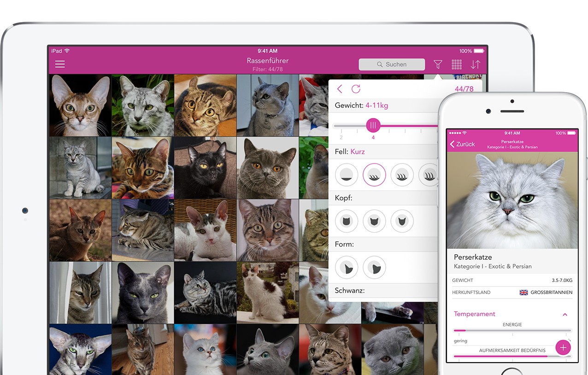This screenshot has width=588, height=375.
Task: Toggle the selected Kurz fur option
Action: pyautogui.click(x=374, y=175)
